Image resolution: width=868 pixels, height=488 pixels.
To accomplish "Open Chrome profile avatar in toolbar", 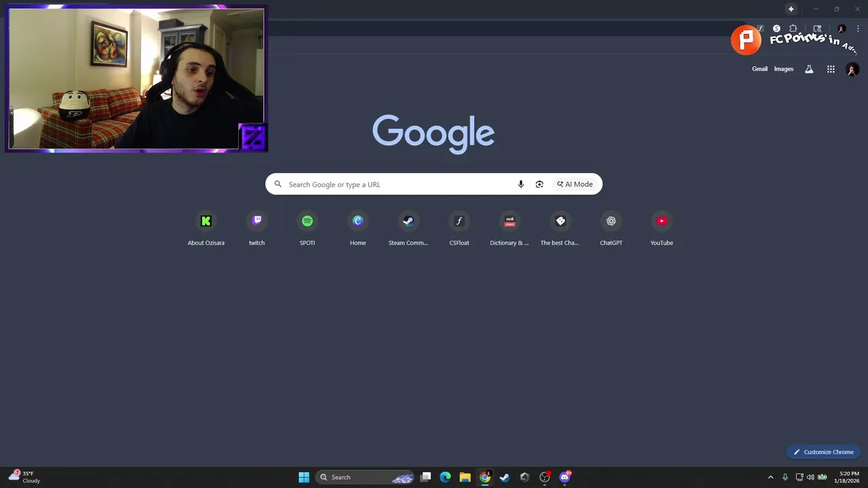I will point(842,29).
